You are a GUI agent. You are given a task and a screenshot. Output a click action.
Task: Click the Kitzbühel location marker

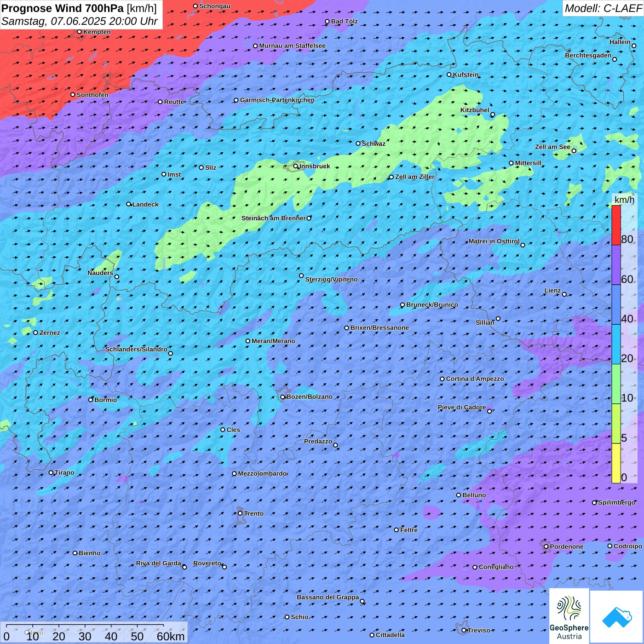[493, 115]
